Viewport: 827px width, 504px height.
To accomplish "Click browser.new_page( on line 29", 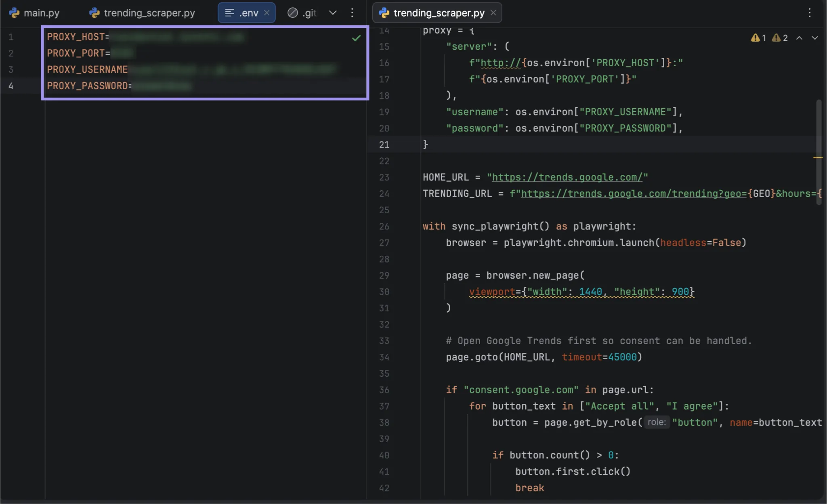I will click(x=535, y=275).
